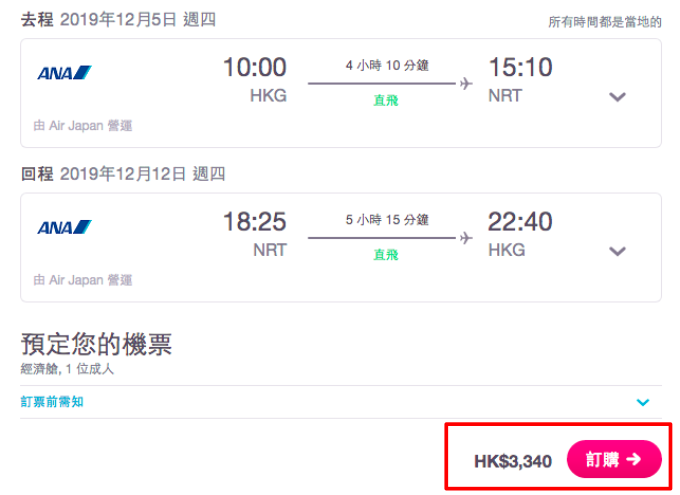Click the 去程 2019年12月5日 heading
680x495 pixels.
click(118, 20)
